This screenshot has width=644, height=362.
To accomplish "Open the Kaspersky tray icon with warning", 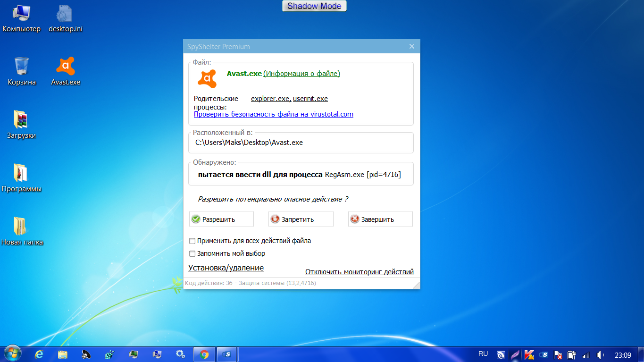I will coord(529,354).
